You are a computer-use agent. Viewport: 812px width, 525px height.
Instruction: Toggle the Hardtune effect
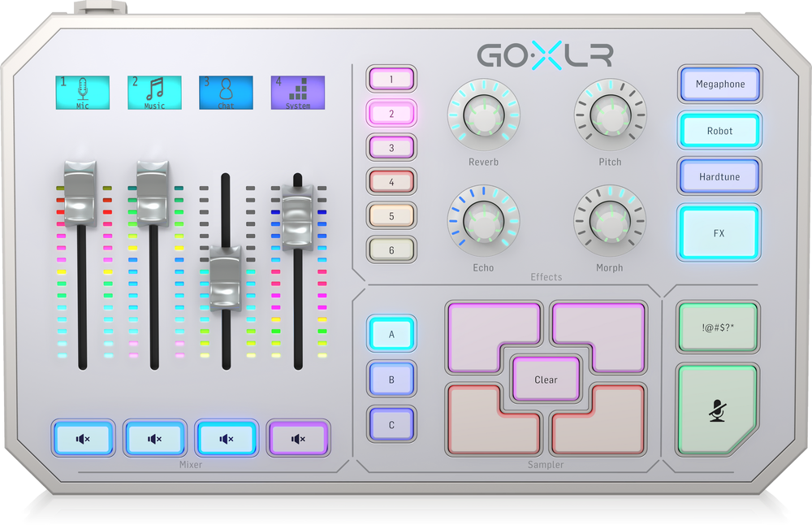coord(719,176)
